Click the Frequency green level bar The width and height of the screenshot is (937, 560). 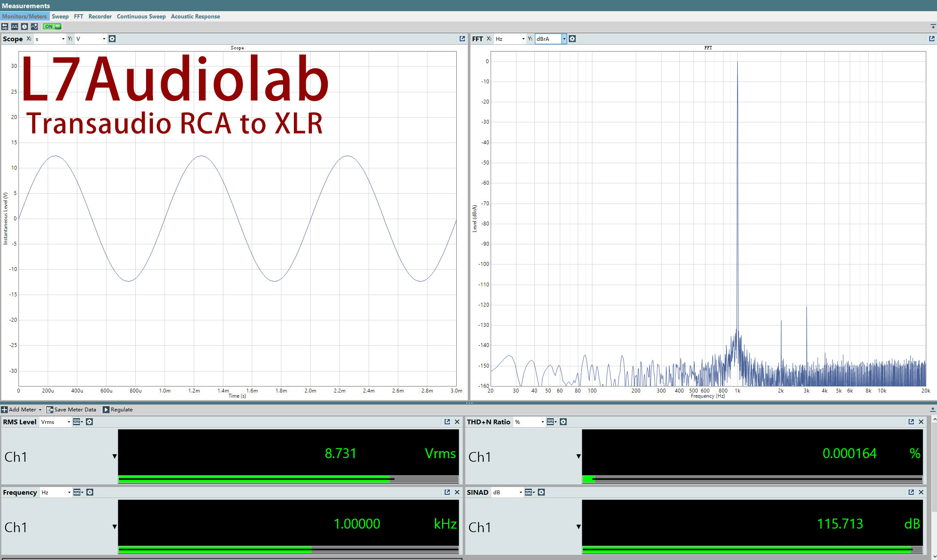click(x=288, y=549)
